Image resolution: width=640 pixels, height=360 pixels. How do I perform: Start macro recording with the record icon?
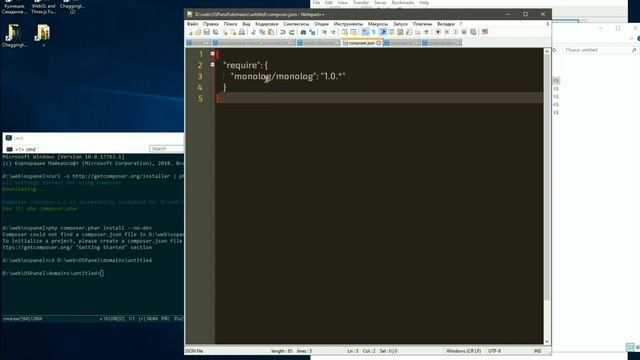coord(438,32)
